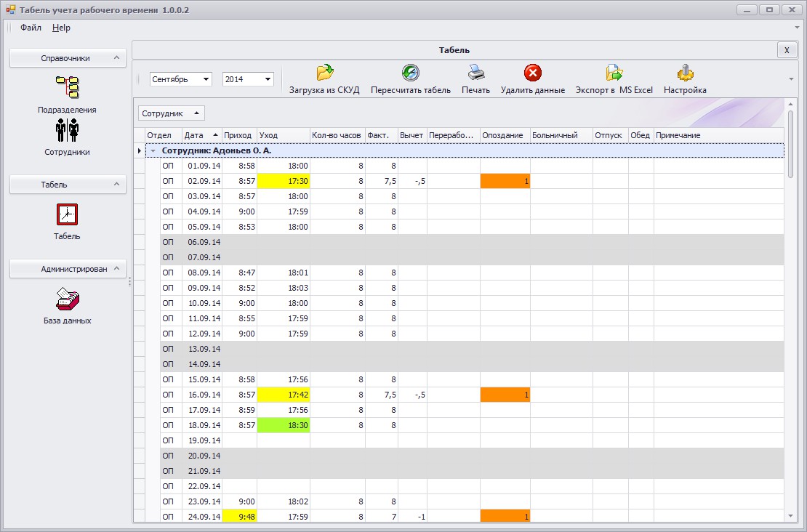Click the row indicator arrow beside Адоньев group
The width and height of the screenshot is (807, 532).
pos(140,150)
